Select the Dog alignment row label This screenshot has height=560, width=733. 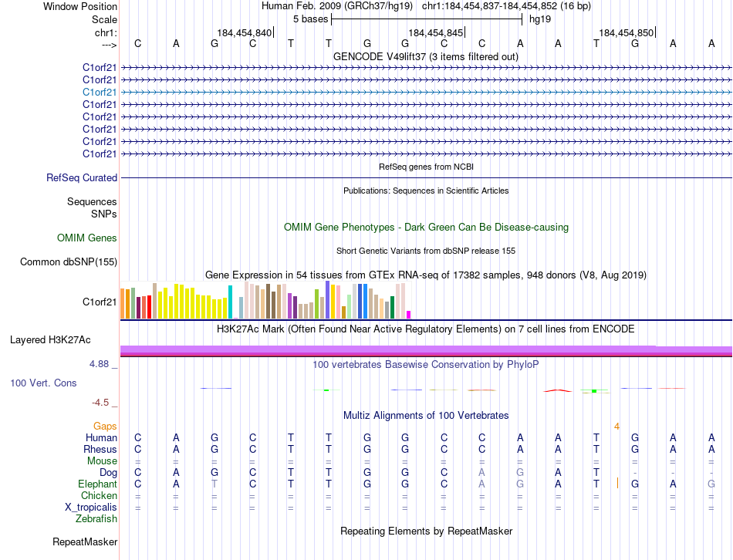[x=108, y=473]
